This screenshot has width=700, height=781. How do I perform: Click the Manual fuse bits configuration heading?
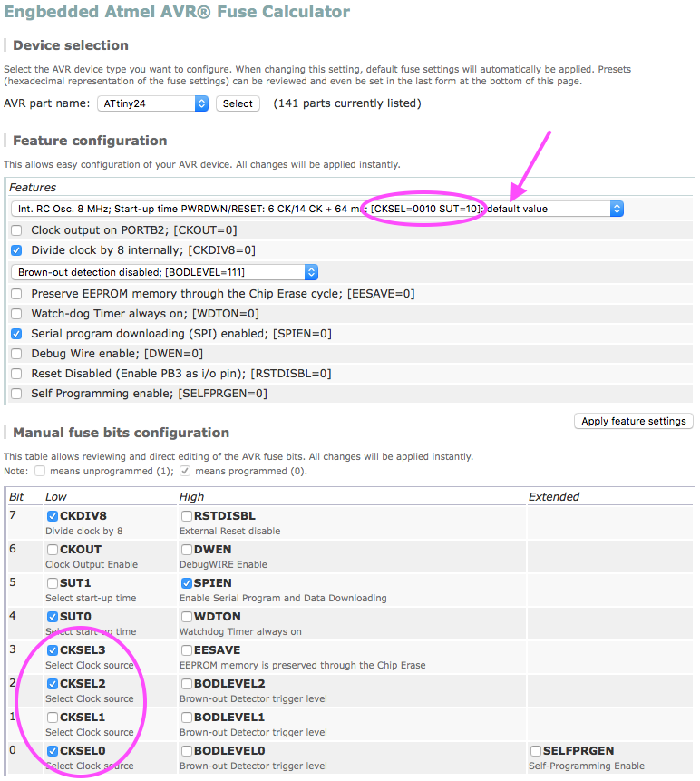click(121, 433)
